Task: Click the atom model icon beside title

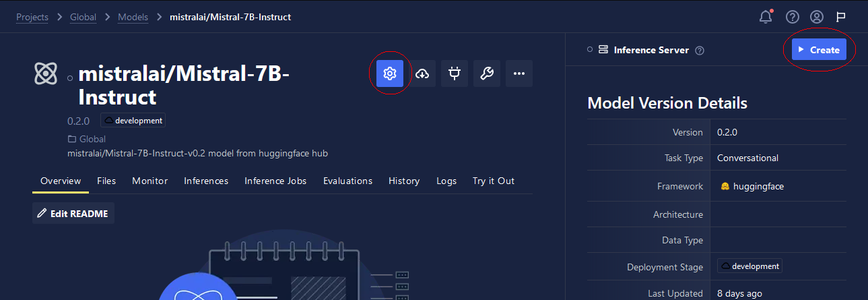Action: [x=46, y=73]
